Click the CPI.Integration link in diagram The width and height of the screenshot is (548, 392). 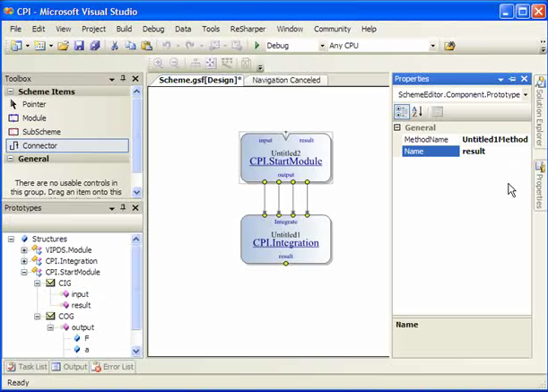click(285, 242)
